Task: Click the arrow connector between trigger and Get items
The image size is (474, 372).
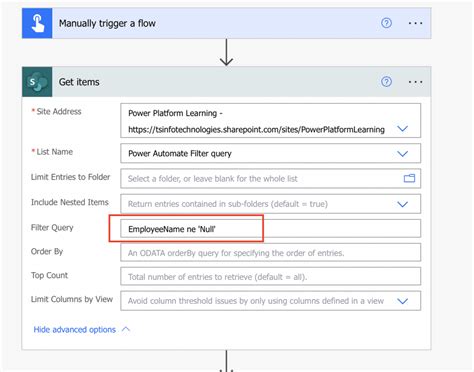Action: point(226,52)
